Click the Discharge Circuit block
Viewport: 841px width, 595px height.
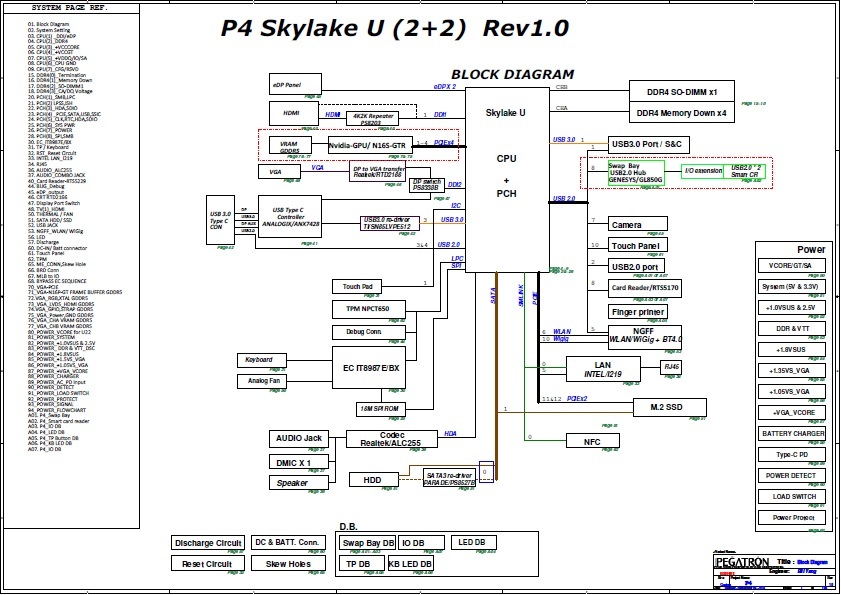208,543
